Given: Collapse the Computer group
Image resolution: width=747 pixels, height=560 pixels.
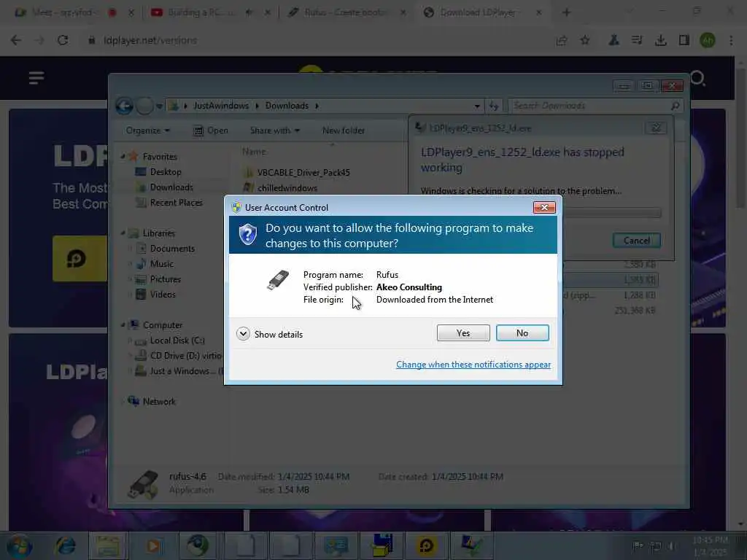Looking at the screenshot, I should click(123, 325).
